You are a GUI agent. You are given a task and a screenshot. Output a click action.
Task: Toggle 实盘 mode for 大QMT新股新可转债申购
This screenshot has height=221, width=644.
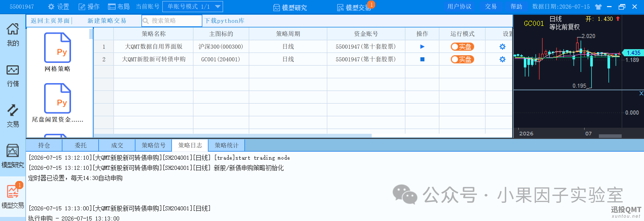[x=462, y=59]
